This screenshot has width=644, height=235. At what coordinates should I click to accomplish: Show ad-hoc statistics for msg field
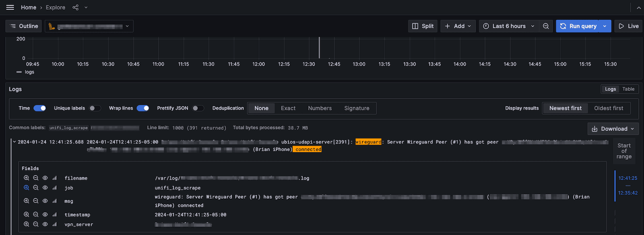tap(54, 201)
